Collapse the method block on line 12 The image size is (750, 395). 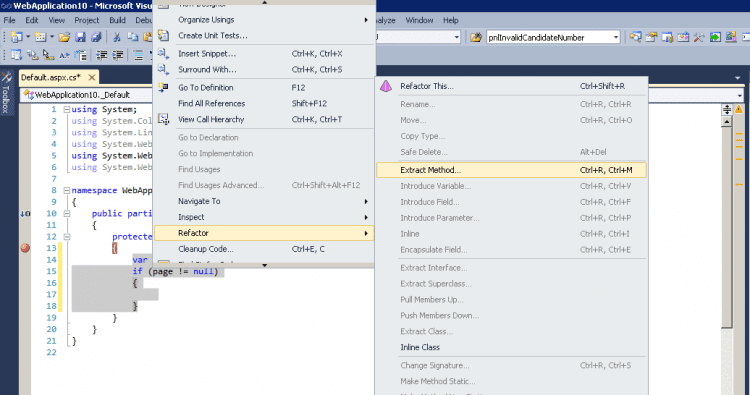coord(67,237)
